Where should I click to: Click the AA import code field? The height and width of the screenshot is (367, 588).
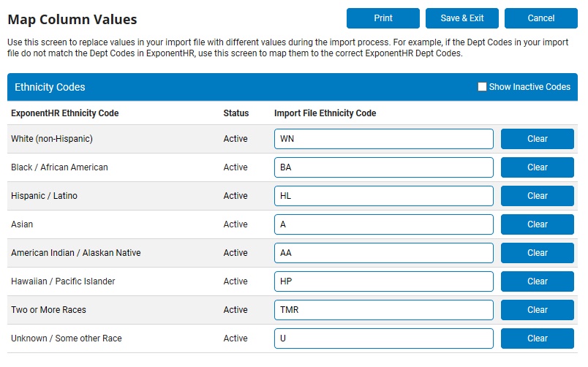coord(384,253)
